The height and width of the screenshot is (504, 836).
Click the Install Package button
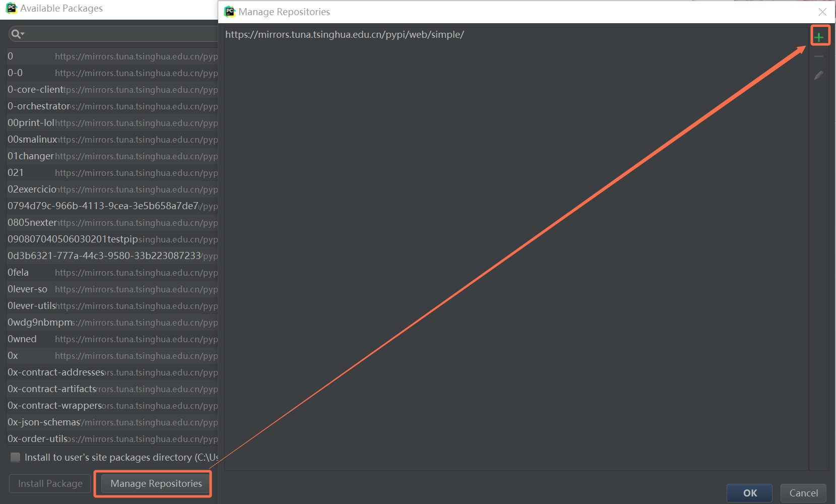tap(49, 483)
